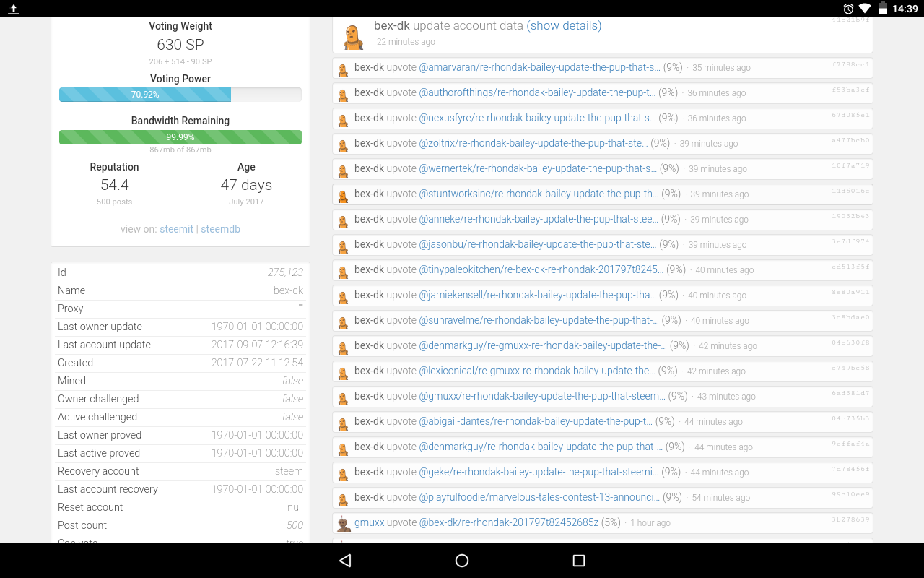The height and width of the screenshot is (578, 924).
Task: Tap avatar icon on the @sunravelme upvote row
Action: tap(344, 322)
